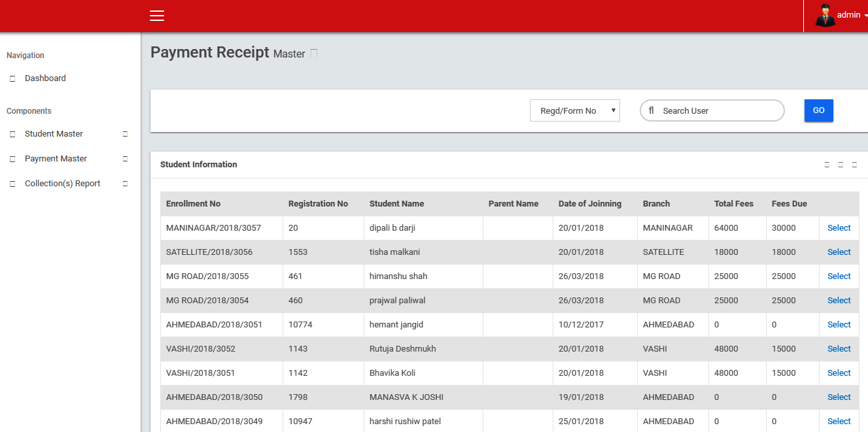Click the total fees value 64000
Screen dimensions: 868x432
(x=726, y=228)
